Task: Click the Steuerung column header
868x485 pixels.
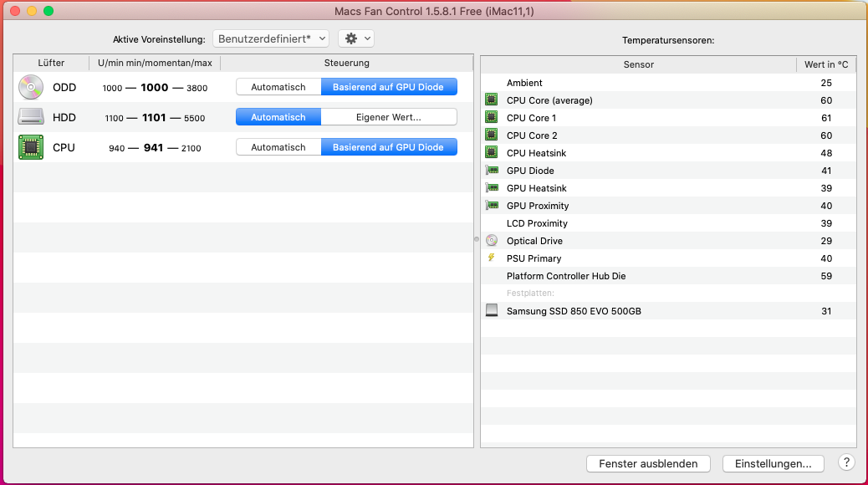Action: [346, 63]
